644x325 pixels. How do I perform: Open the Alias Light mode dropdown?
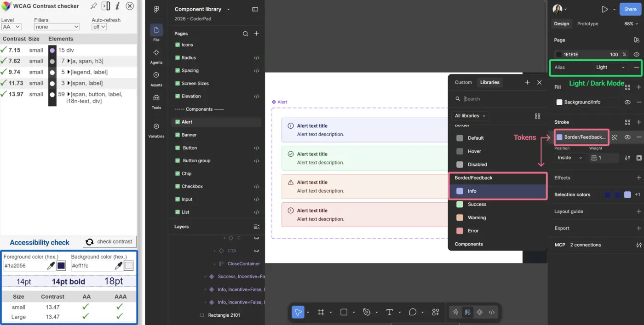click(x=610, y=67)
